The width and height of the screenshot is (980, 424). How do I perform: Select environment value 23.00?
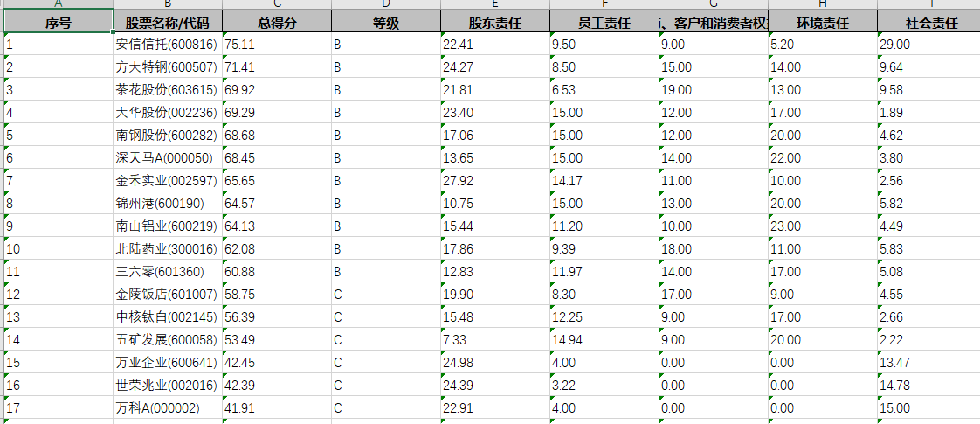823,226
